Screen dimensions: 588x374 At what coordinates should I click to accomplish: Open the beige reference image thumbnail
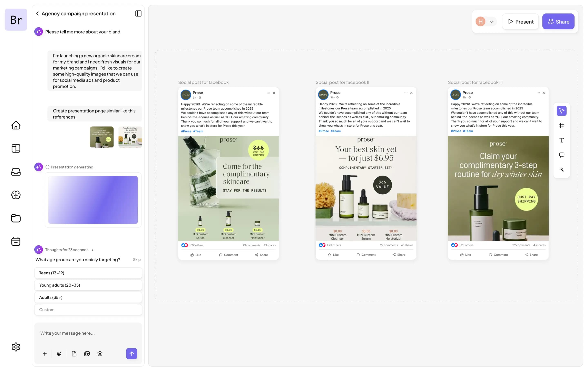[x=130, y=137]
